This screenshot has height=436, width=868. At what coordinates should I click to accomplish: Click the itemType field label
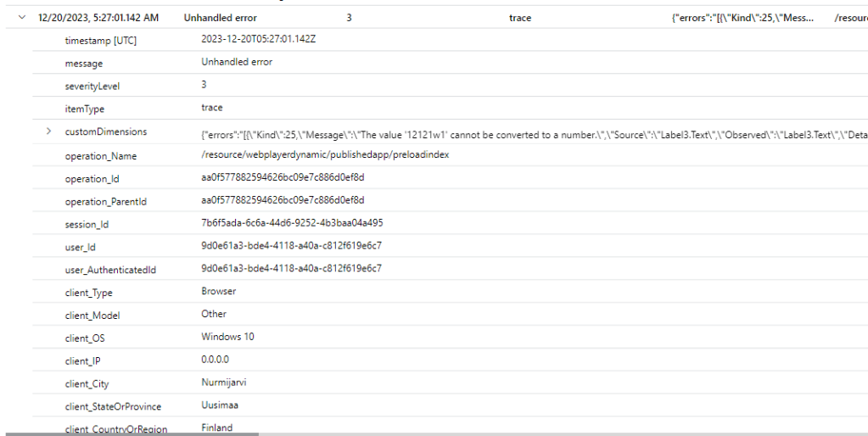pos(84,109)
